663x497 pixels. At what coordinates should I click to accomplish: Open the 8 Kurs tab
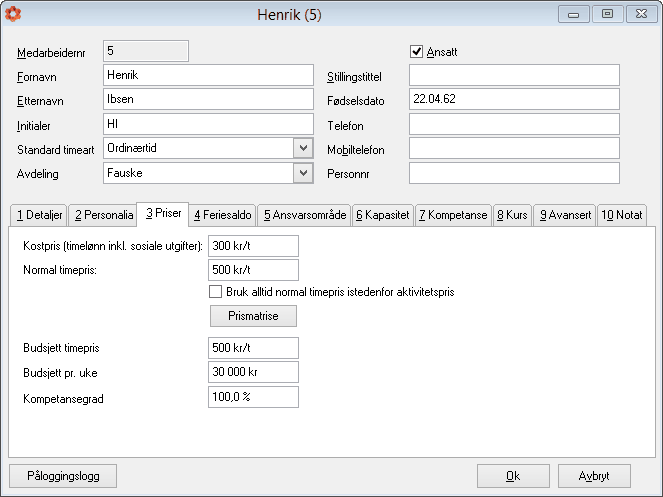(x=512, y=215)
